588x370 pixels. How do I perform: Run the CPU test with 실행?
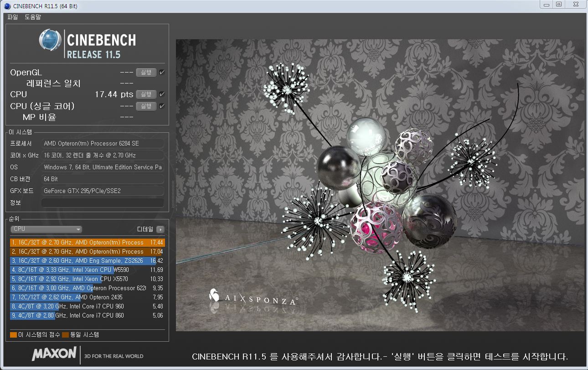[x=146, y=94]
